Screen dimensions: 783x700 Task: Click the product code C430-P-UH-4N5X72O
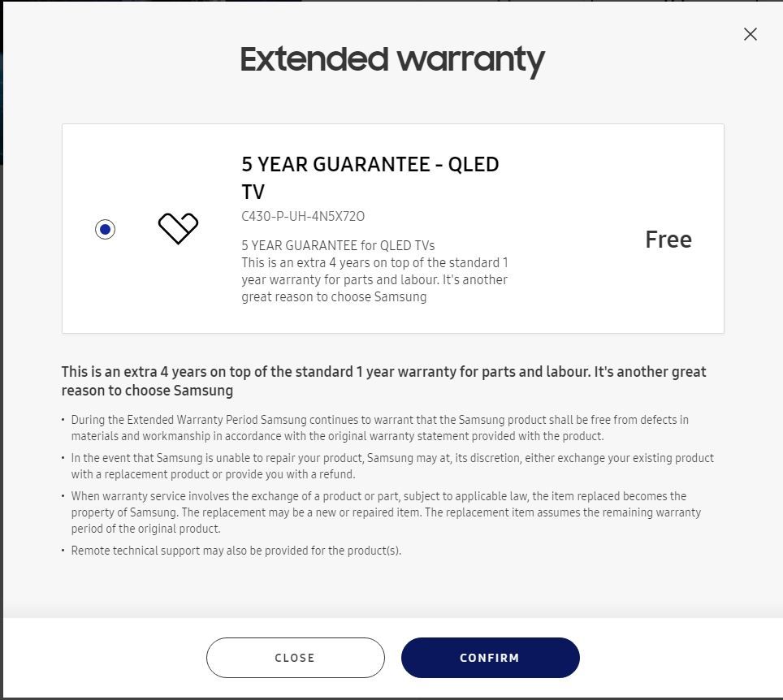303,216
